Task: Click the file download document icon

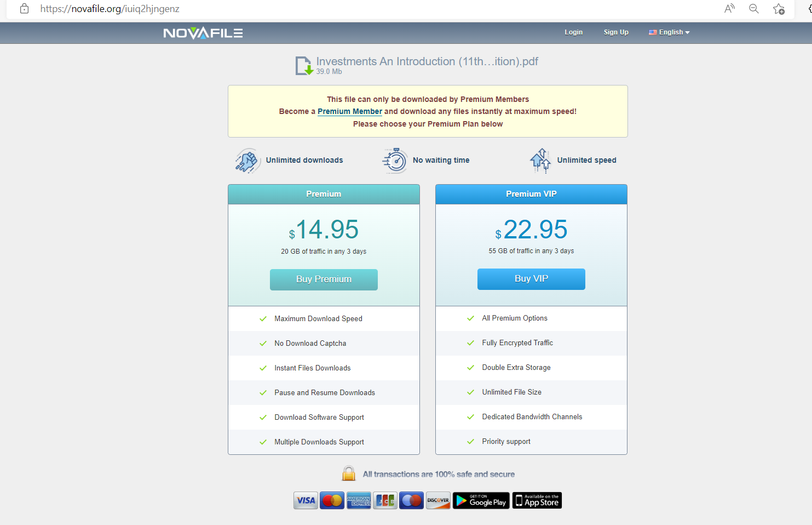Action: (x=304, y=66)
